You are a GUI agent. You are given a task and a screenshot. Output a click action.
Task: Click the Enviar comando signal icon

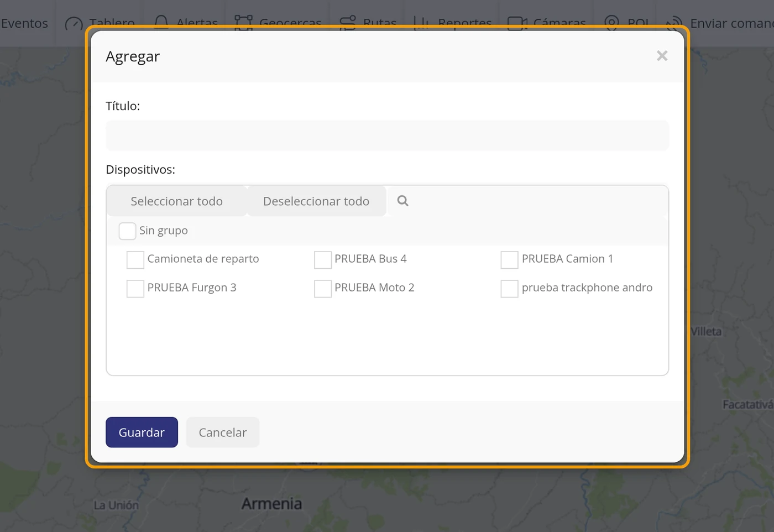pyautogui.click(x=674, y=23)
